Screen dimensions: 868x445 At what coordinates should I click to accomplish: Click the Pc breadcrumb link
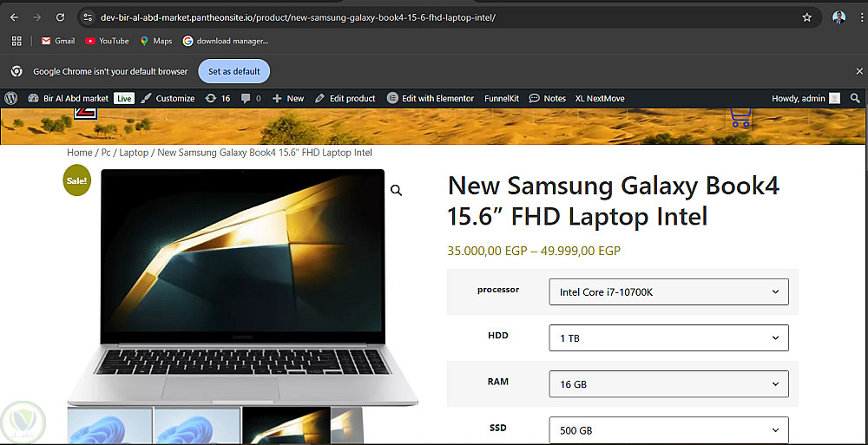click(x=106, y=152)
